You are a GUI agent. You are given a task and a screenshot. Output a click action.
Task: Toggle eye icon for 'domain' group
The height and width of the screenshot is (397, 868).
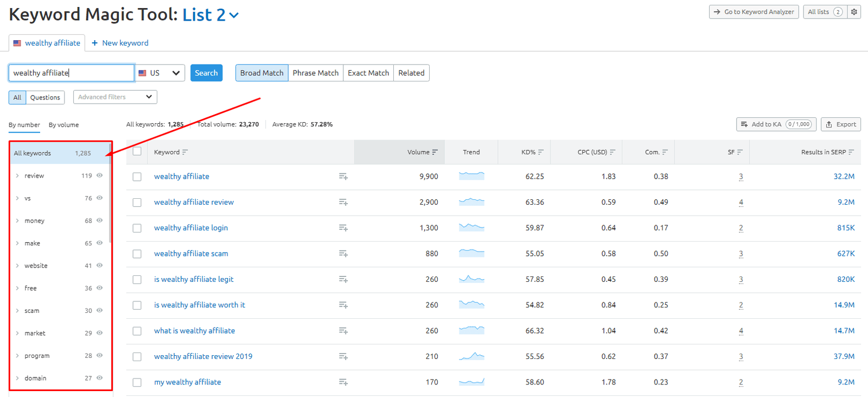pos(99,378)
